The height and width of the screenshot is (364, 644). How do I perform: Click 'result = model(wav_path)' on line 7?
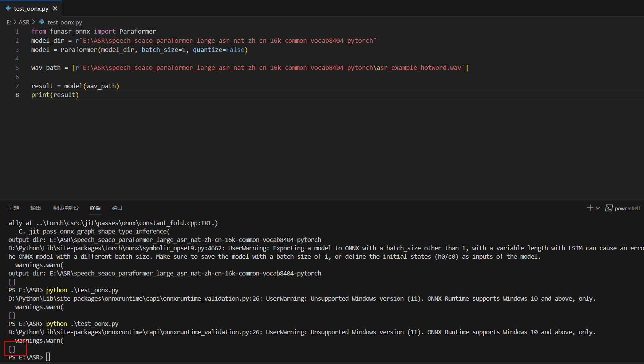point(75,86)
